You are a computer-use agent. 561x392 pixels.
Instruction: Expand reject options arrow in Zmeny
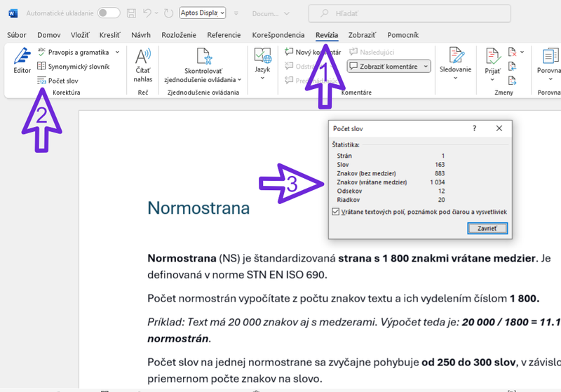[x=522, y=52]
